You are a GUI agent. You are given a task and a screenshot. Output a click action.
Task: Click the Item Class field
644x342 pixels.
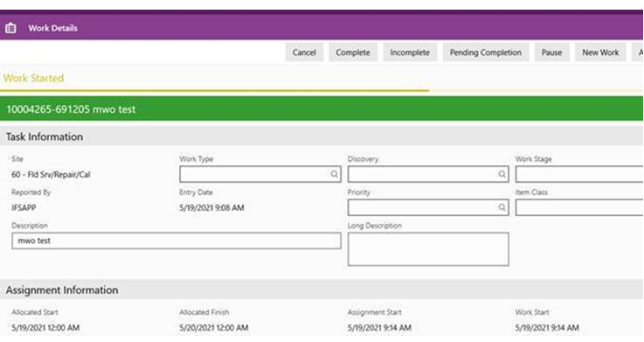(x=579, y=207)
